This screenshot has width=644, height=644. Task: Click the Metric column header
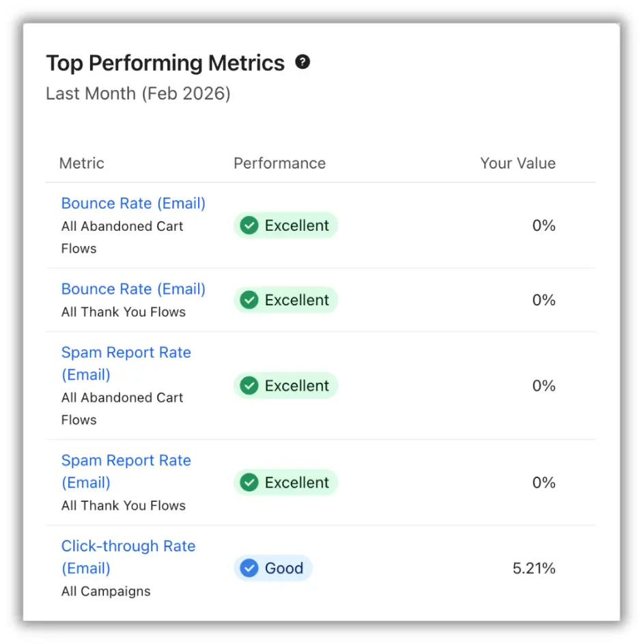pos(82,163)
